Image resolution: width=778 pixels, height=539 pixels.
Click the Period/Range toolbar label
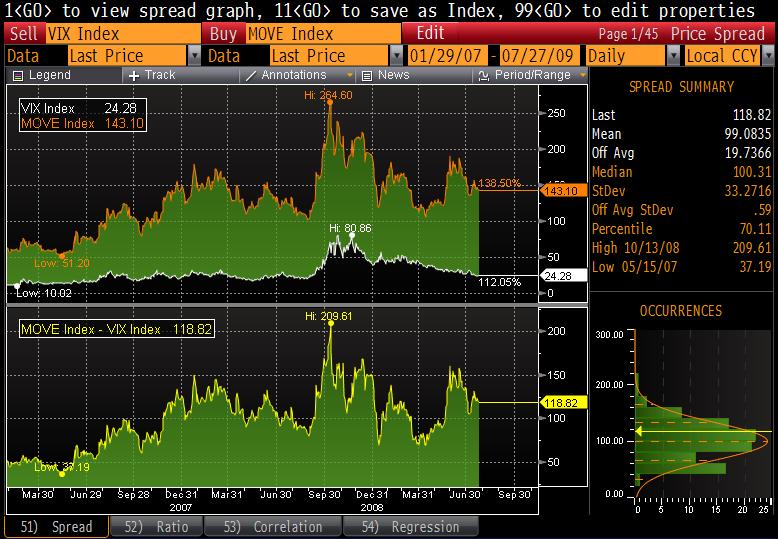[x=532, y=75]
